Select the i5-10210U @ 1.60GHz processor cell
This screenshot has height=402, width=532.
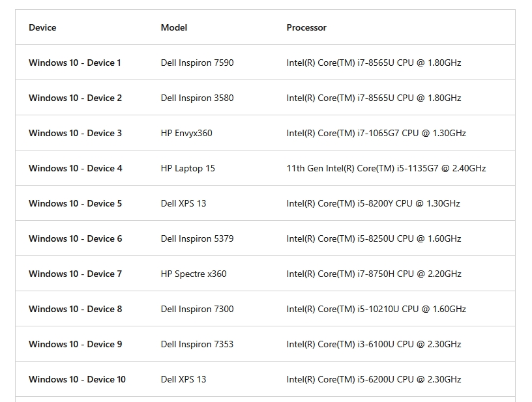coord(376,309)
